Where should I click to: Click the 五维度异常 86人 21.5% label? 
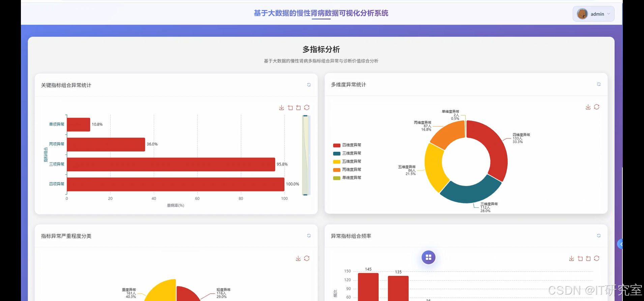click(x=407, y=170)
